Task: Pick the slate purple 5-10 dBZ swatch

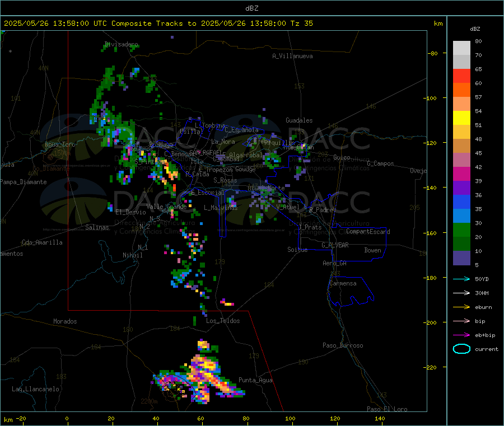Action: pos(461,258)
